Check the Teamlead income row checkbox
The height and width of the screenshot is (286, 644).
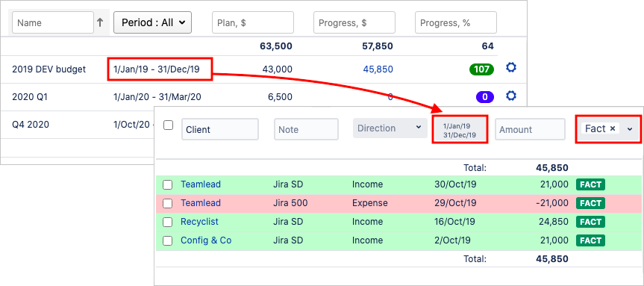[168, 185]
